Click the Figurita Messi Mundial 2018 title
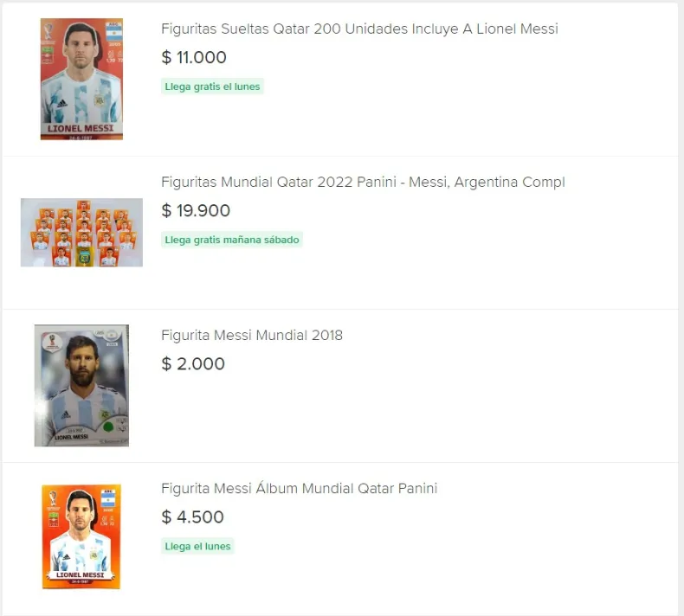The image size is (684, 616). pyautogui.click(x=252, y=335)
